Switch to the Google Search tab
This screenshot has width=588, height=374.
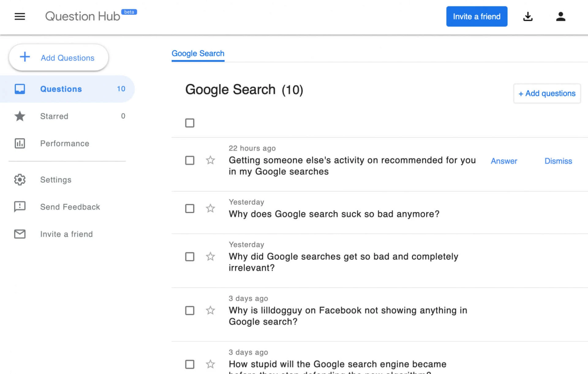pos(198,53)
